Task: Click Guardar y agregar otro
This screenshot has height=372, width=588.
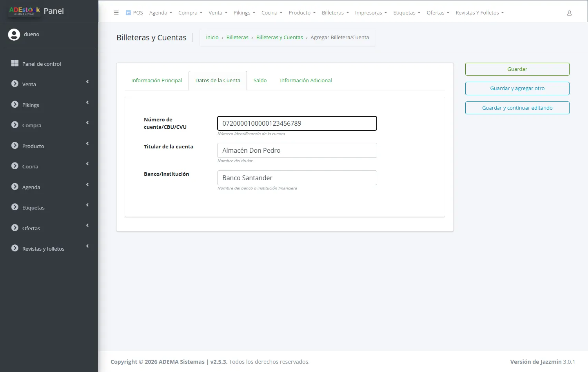Action: click(x=517, y=88)
